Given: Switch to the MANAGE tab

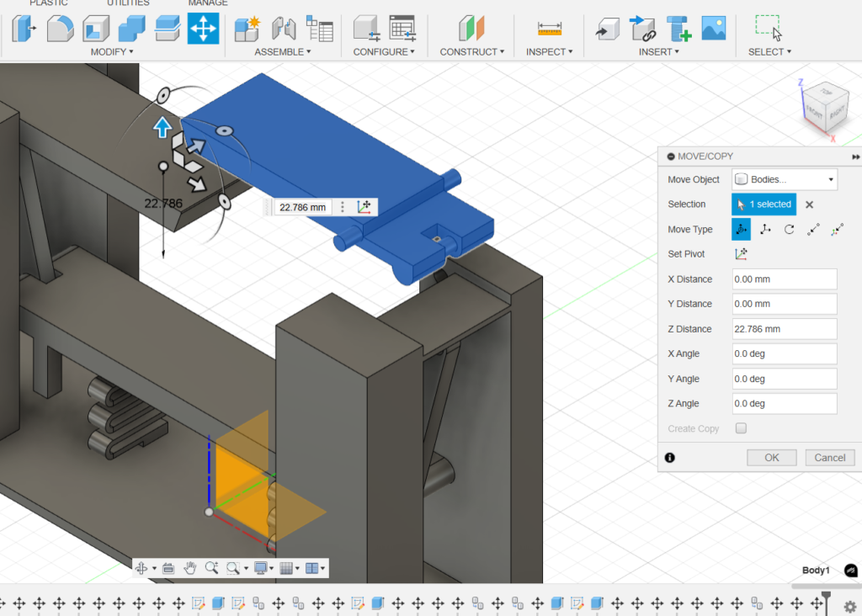Looking at the screenshot, I should coord(208,3).
